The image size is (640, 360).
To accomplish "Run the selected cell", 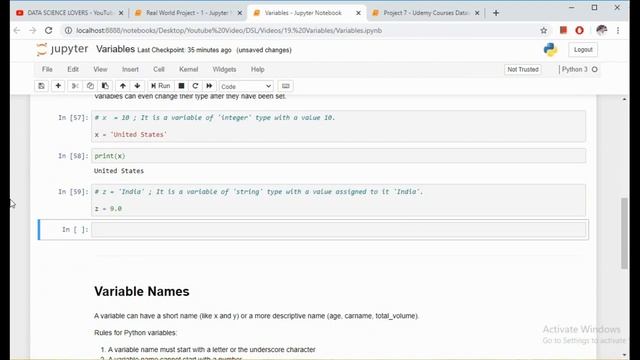I will [x=160, y=86].
